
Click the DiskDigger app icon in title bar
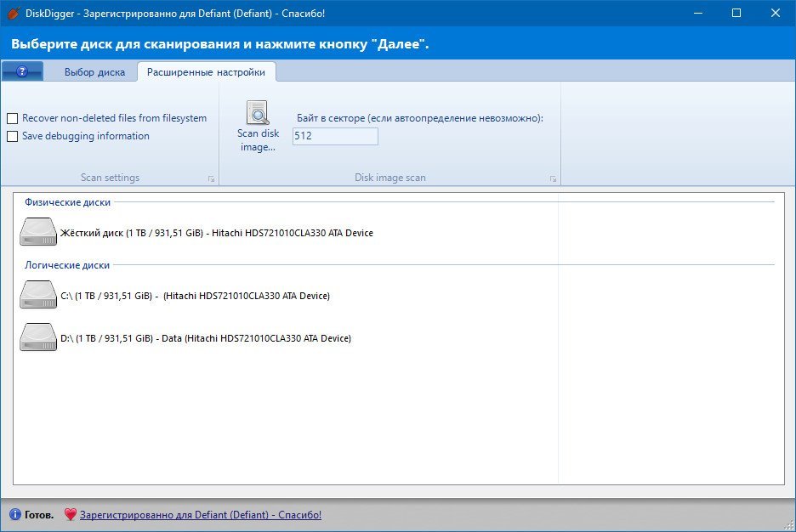pos(14,14)
